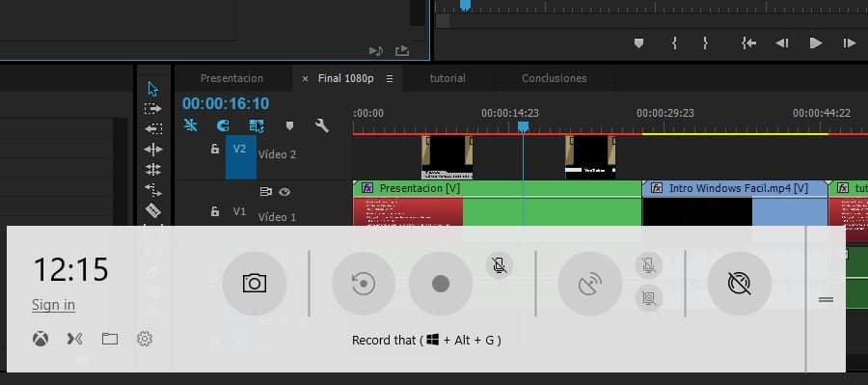Take screenshot with Game Bar camera

(255, 284)
